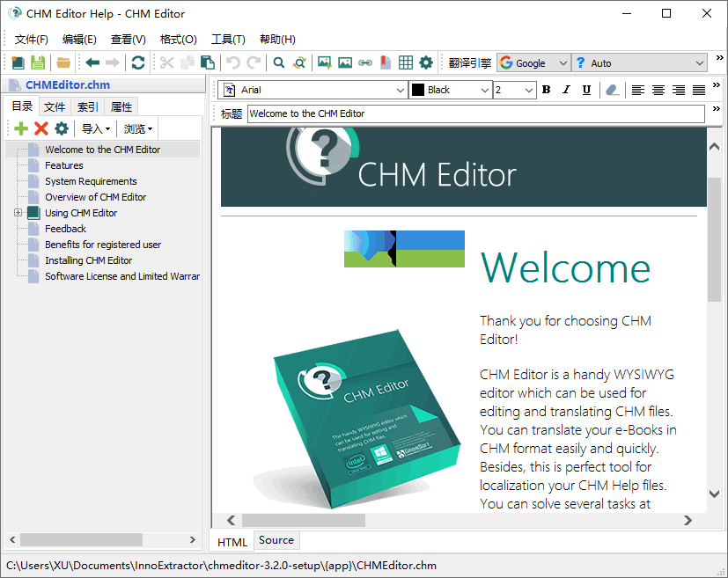Select the System Requirements topic
Viewport: 728px width, 578px height.
(91, 181)
